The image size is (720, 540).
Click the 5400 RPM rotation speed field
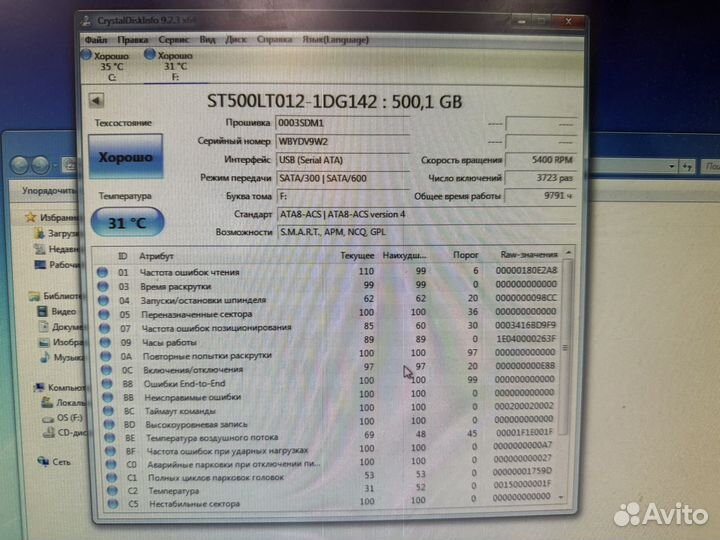540,160
